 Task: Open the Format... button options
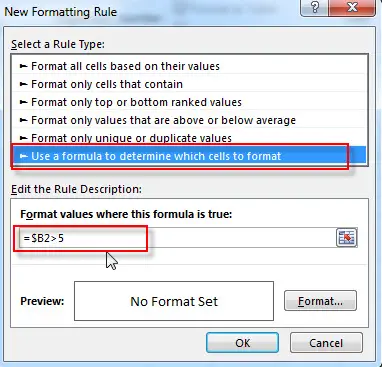pyautogui.click(x=320, y=301)
